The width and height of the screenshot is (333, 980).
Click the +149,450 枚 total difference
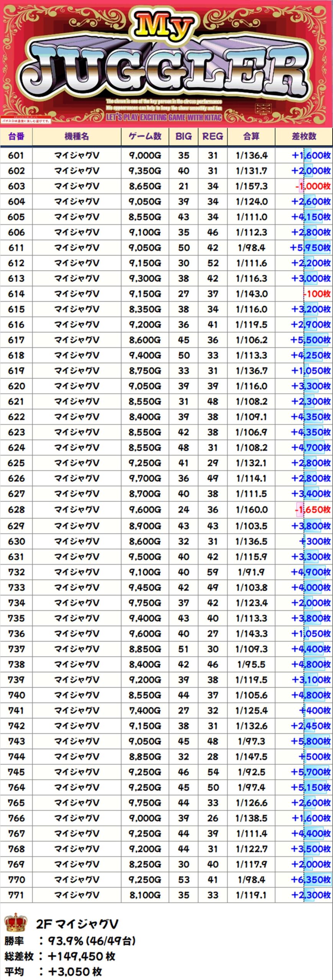(x=81, y=956)
